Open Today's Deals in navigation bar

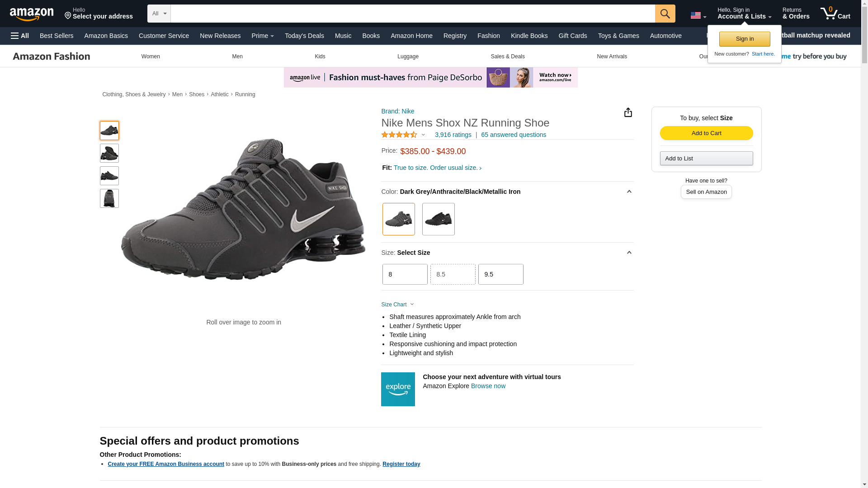(x=304, y=36)
